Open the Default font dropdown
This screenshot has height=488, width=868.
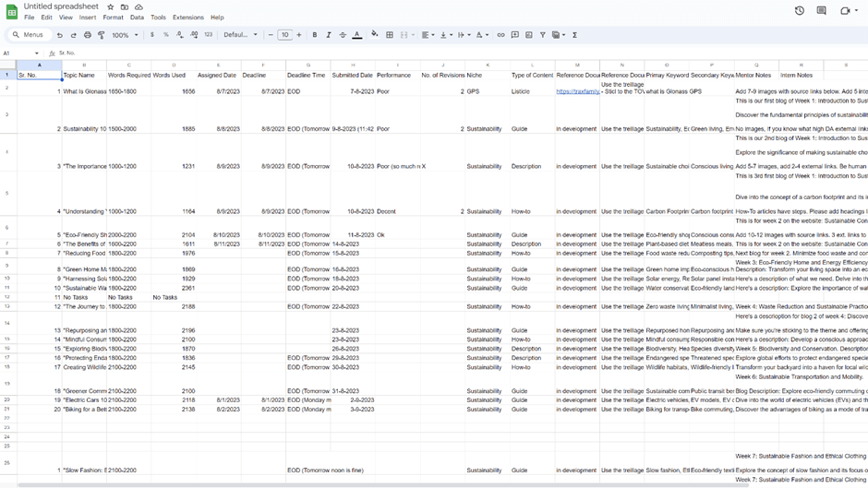[240, 35]
